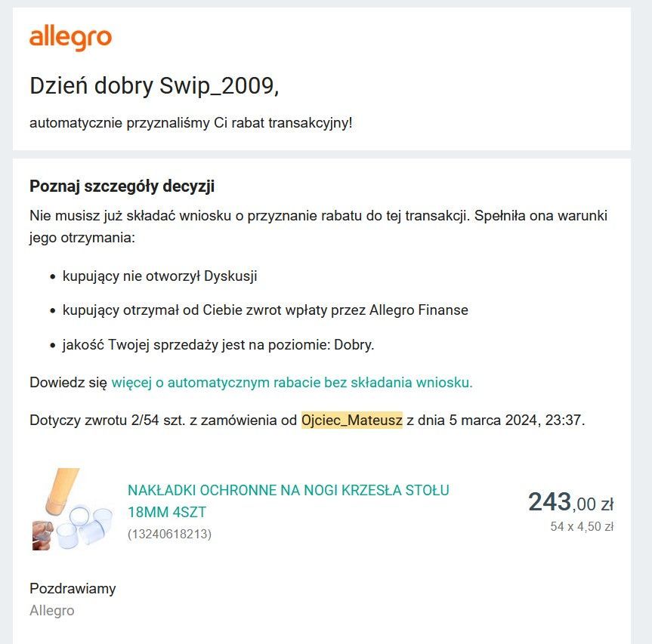Open the automatic discount info link

pos(292,382)
